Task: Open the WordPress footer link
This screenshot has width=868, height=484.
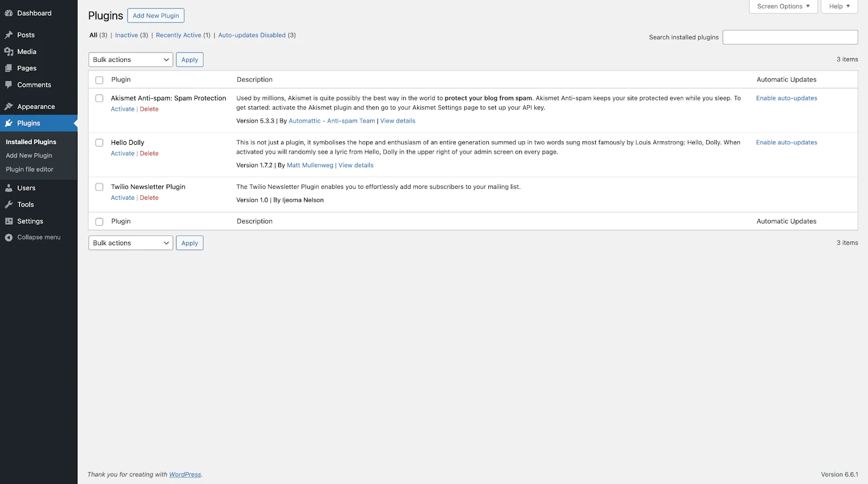Action: (x=185, y=475)
